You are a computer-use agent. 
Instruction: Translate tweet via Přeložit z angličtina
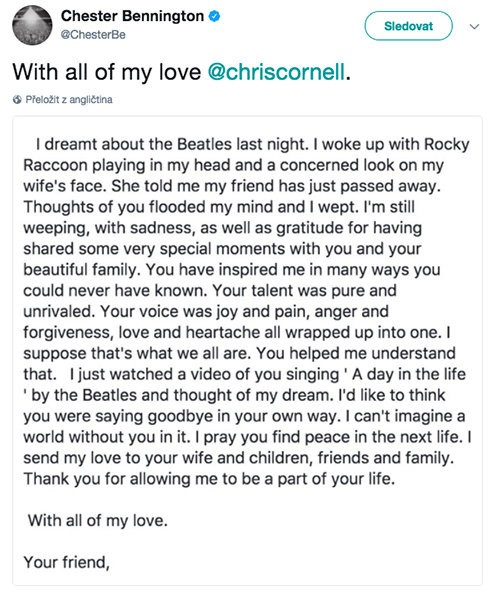click(x=69, y=100)
